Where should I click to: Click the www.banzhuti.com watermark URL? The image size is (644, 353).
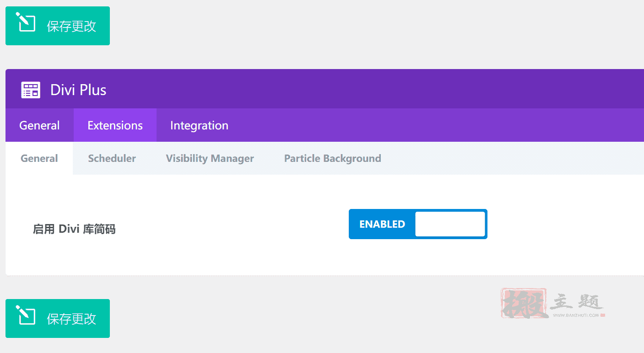[576, 315]
